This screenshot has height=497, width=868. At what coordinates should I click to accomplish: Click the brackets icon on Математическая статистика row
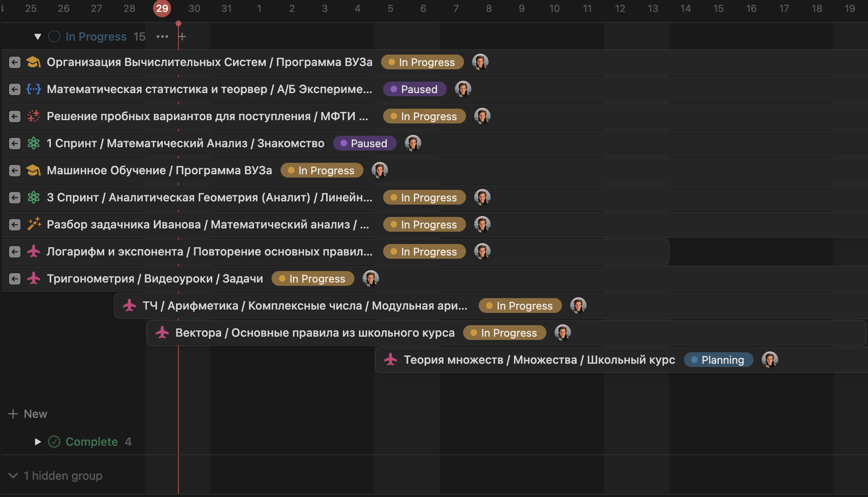coord(34,89)
